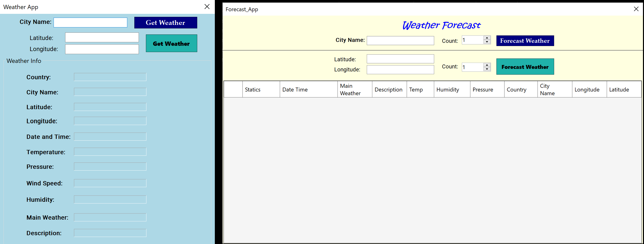Close the Forecast_App window
The width and height of the screenshot is (644, 244).
click(x=636, y=9)
